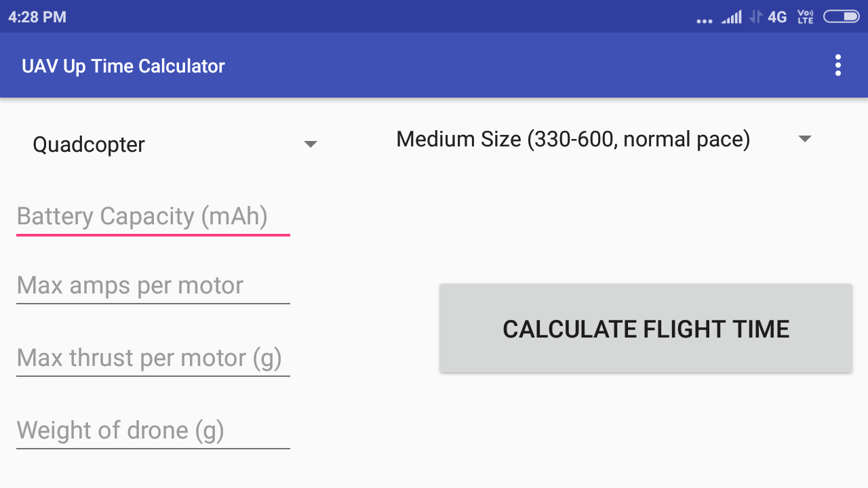Focus the Battery Capacity (mAh) field
The width and height of the screenshot is (868, 488).
pyautogui.click(x=153, y=217)
